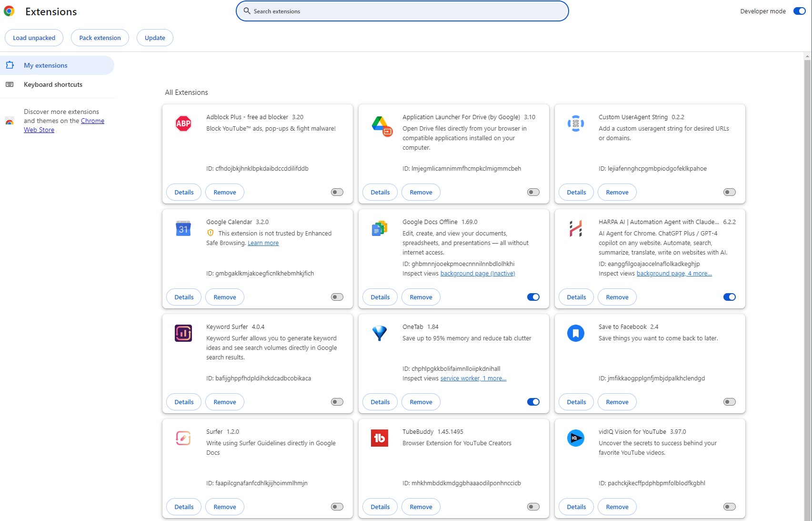The width and height of the screenshot is (812, 521).
Task: Inspect Google Docs Offline background page link
Action: 478,274
